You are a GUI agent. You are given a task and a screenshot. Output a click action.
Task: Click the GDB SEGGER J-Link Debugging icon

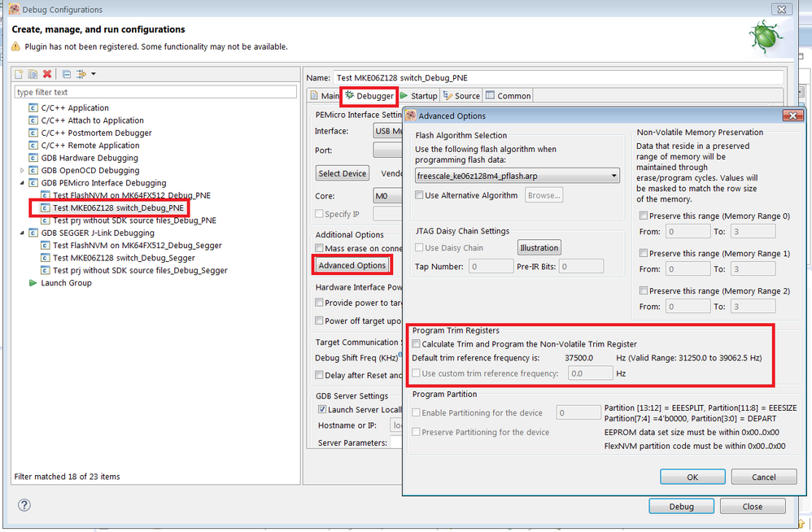click(33, 233)
